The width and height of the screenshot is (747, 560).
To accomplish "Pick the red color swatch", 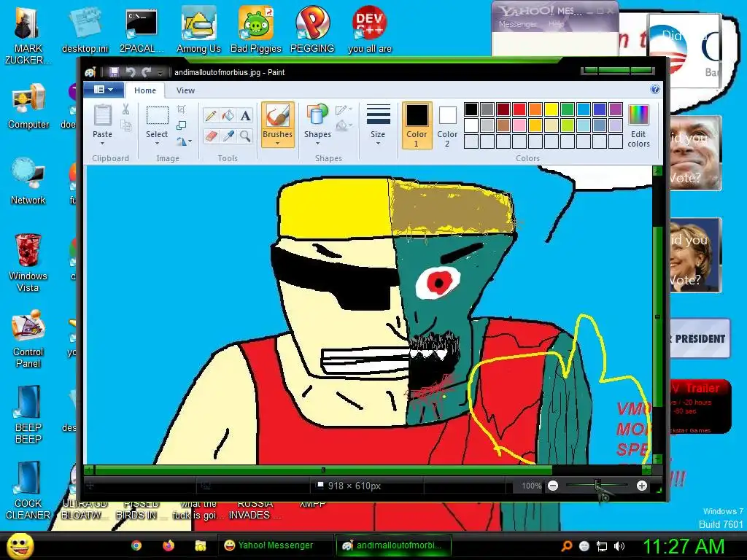I will click(519, 109).
